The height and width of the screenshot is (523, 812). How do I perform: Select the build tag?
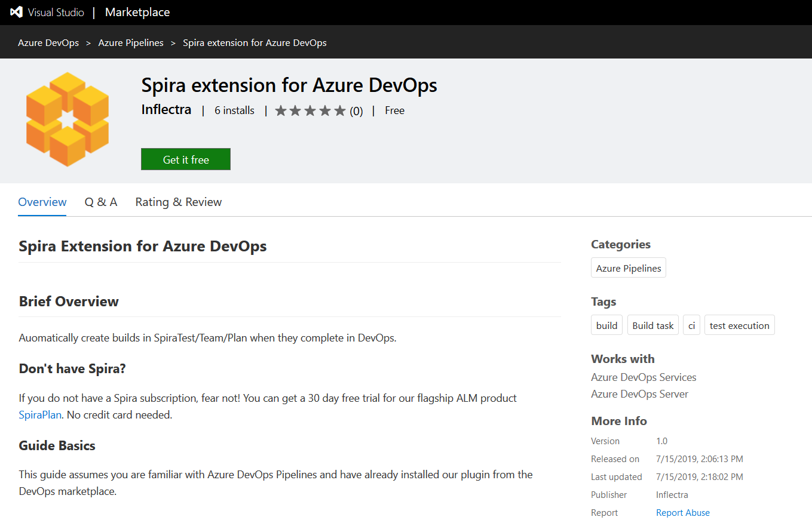pyautogui.click(x=606, y=325)
